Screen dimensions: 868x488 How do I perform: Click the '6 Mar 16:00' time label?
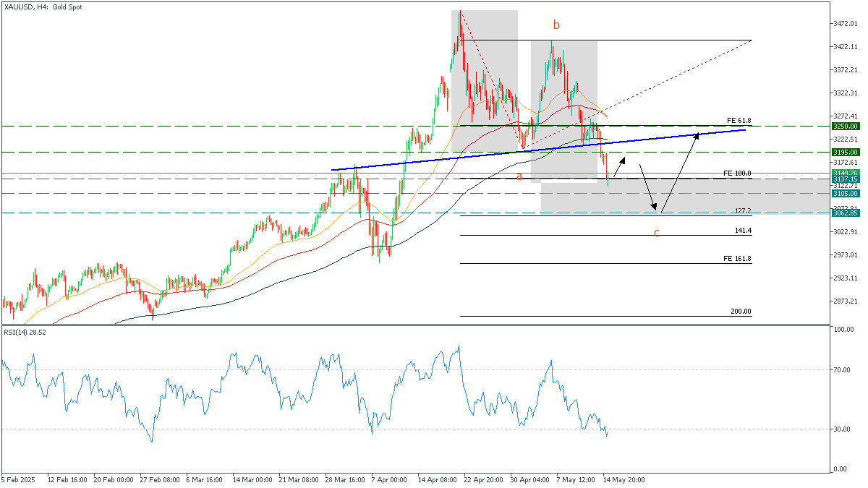pyautogui.click(x=205, y=479)
